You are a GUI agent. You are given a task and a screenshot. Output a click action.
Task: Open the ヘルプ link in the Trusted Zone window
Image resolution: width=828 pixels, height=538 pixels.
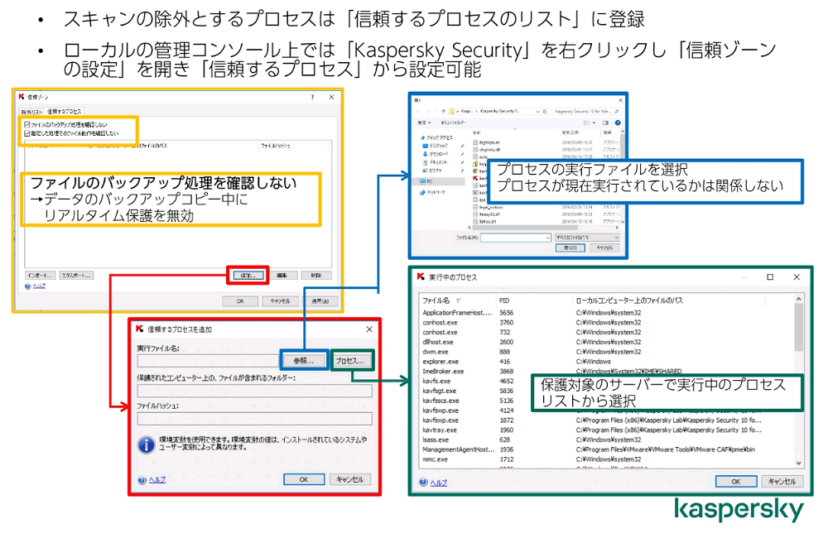click(39, 286)
